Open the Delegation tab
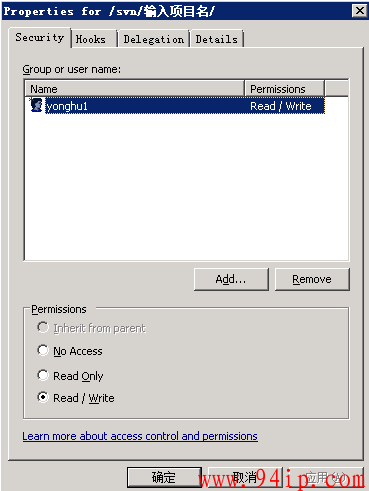This screenshot has height=491, width=369. (154, 39)
